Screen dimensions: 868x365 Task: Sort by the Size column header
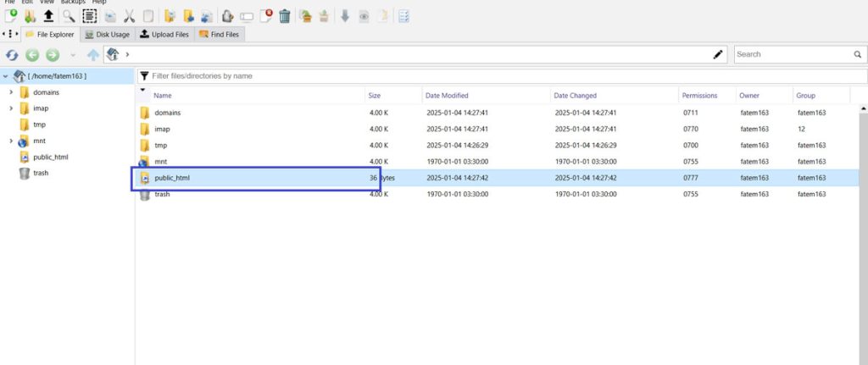(x=375, y=96)
